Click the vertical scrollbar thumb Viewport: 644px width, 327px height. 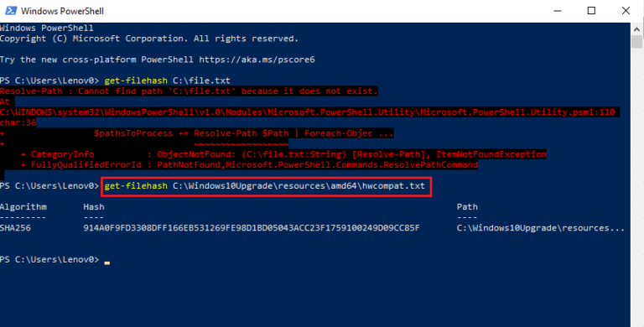[637, 42]
